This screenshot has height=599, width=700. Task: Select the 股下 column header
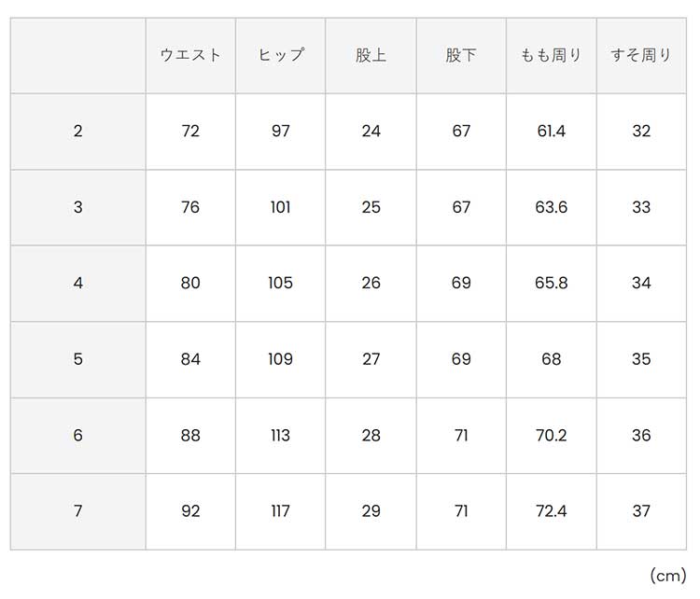[x=461, y=55]
